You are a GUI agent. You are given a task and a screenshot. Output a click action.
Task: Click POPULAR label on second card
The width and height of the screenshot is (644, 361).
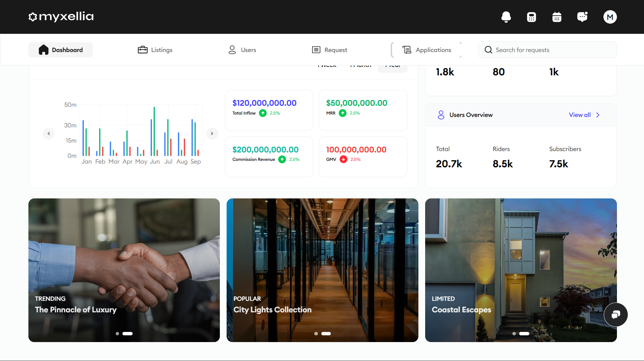click(x=247, y=299)
